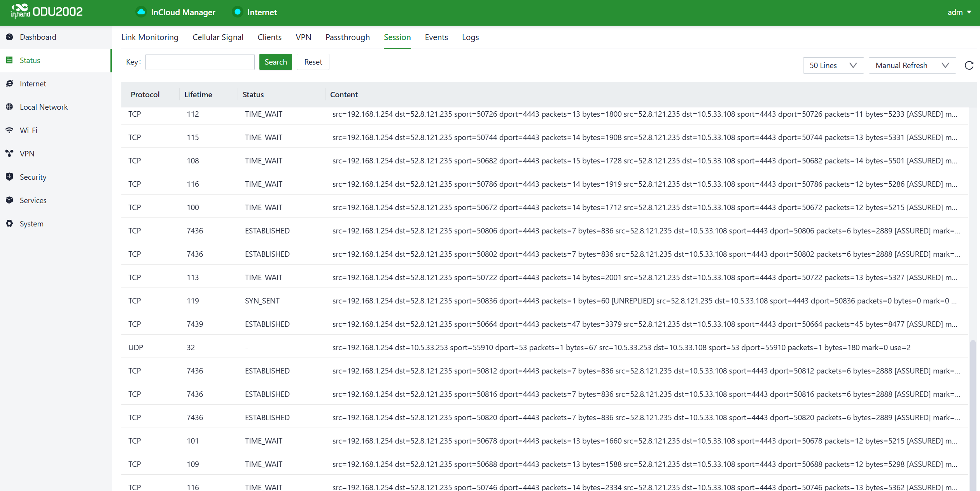Click the Security shield icon in sidebar
The width and height of the screenshot is (980, 491).
coord(10,177)
